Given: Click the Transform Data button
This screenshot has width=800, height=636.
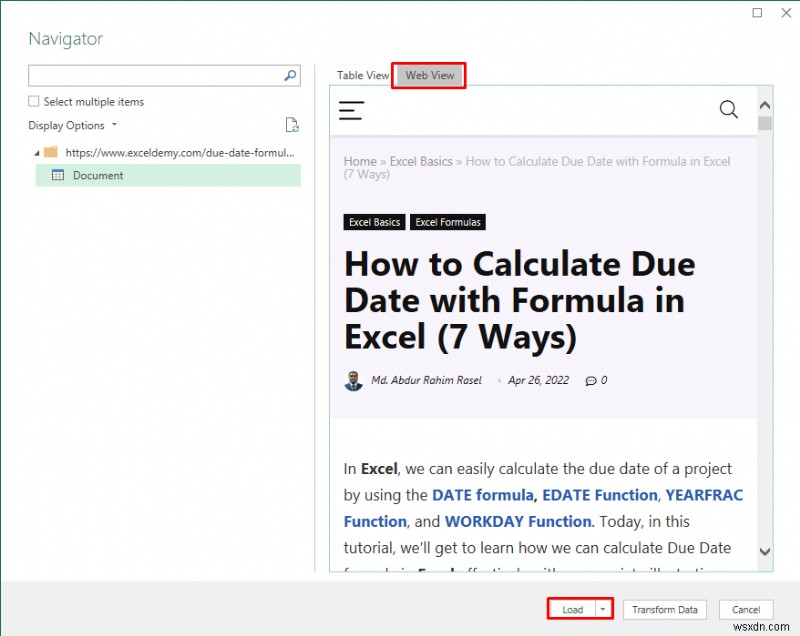Looking at the screenshot, I should pos(664,609).
